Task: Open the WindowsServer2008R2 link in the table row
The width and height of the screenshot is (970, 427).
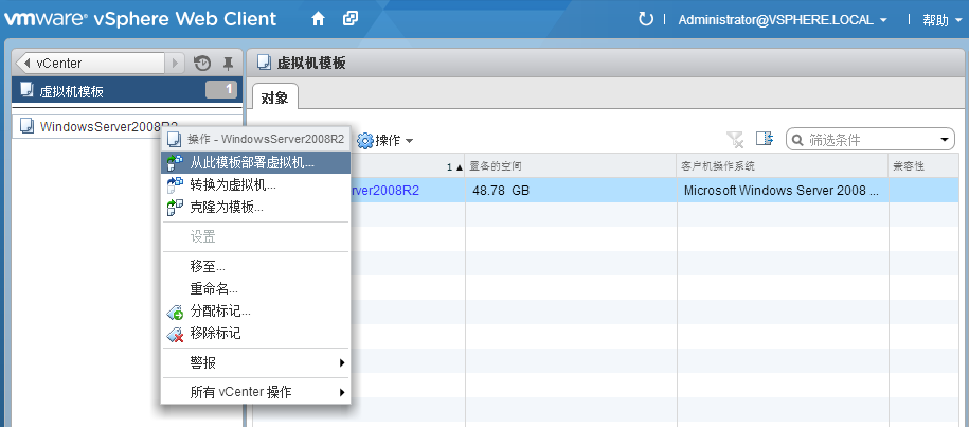Action: [x=385, y=191]
